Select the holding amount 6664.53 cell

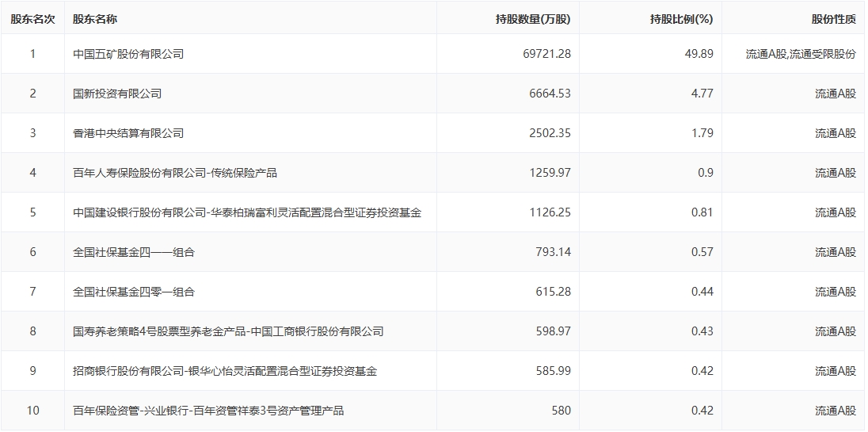pyautogui.click(x=550, y=94)
